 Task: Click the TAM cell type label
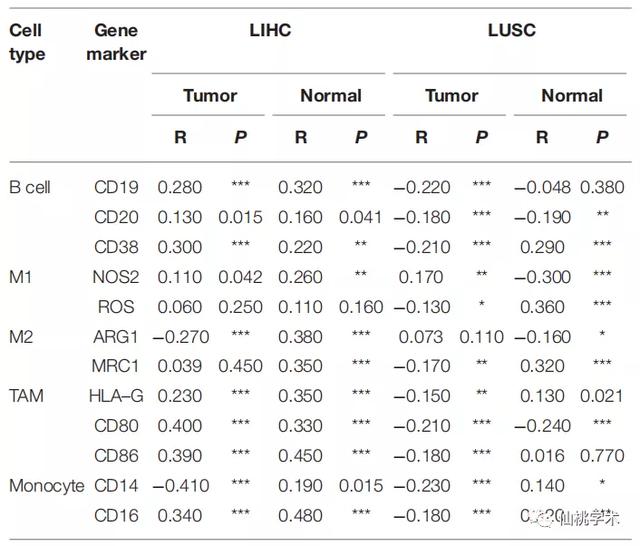(27, 396)
